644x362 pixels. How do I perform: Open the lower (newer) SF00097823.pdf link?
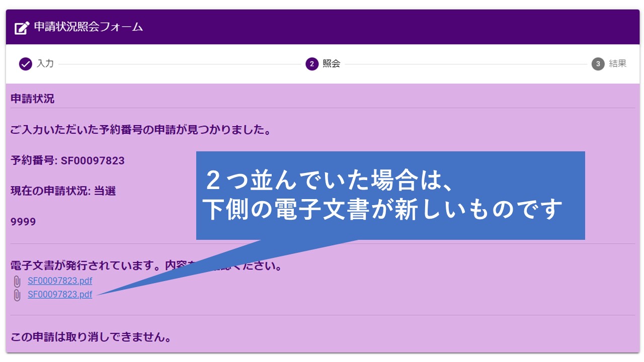[x=60, y=295]
